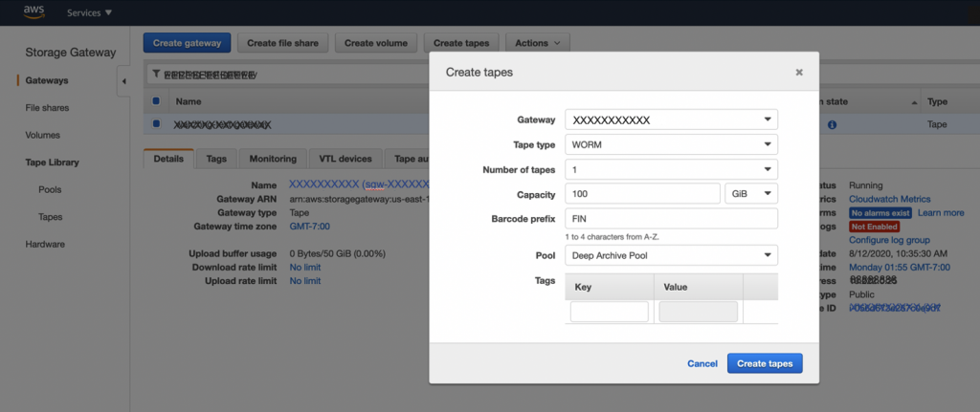Screen dimensions: 980x412
Task: Toggle the gateway row checkbox
Action: 156,123
